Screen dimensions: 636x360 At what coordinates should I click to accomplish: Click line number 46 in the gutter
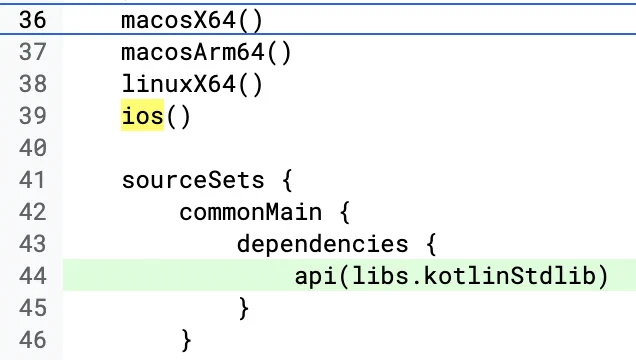point(32,341)
